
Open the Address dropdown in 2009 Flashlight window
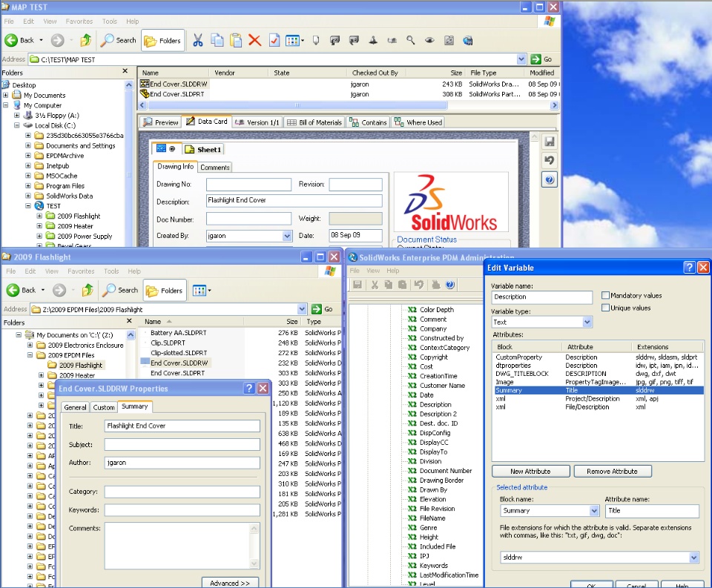pyautogui.click(x=302, y=309)
